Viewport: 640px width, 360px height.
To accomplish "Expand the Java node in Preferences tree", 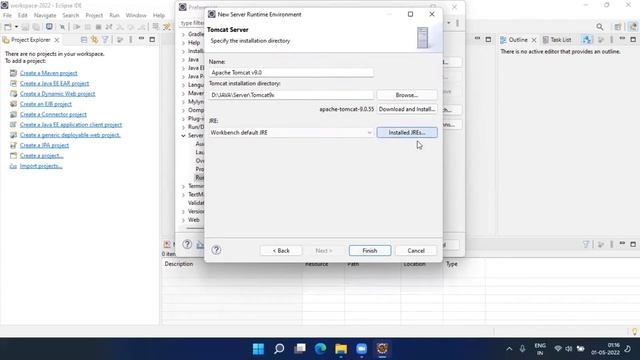I will (x=183, y=60).
